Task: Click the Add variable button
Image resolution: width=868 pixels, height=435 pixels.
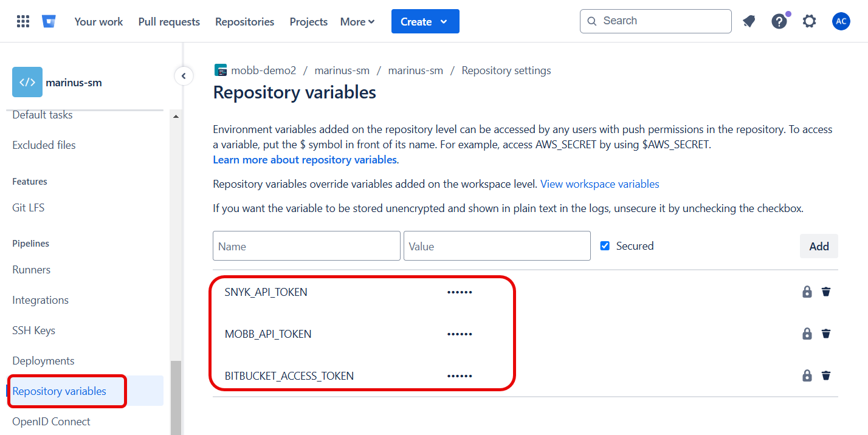Action: click(818, 246)
